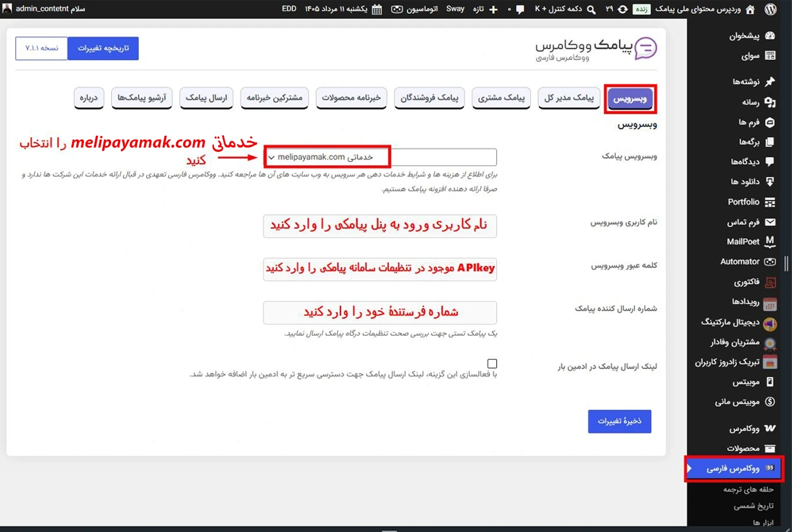
Task: Click the مشتریان وفادار badge icon
Action: click(x=770, y=343)
